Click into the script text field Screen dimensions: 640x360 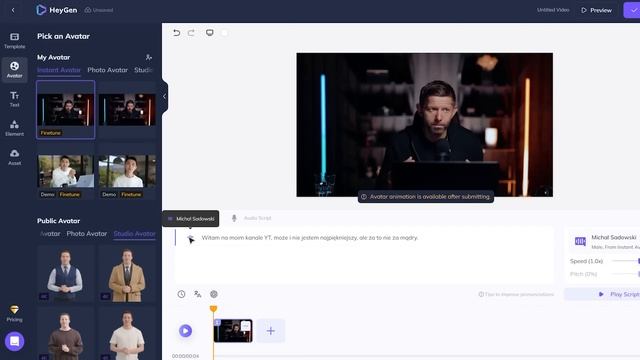364,255
